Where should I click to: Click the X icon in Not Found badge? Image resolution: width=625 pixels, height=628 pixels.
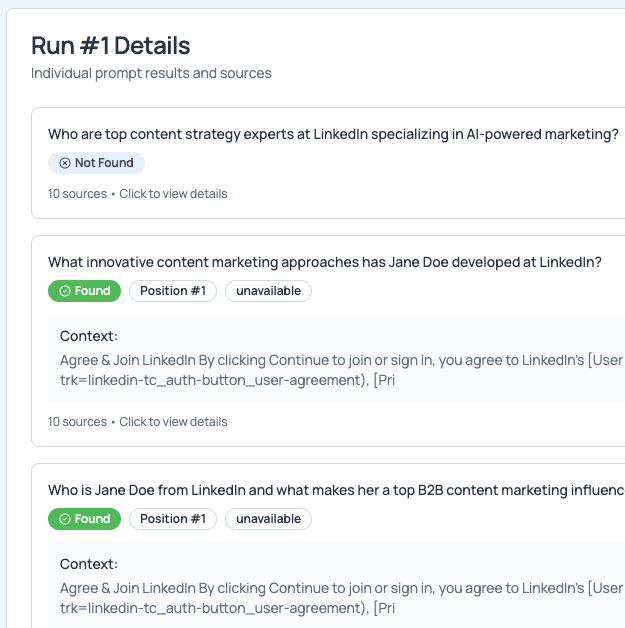point(65,163)
